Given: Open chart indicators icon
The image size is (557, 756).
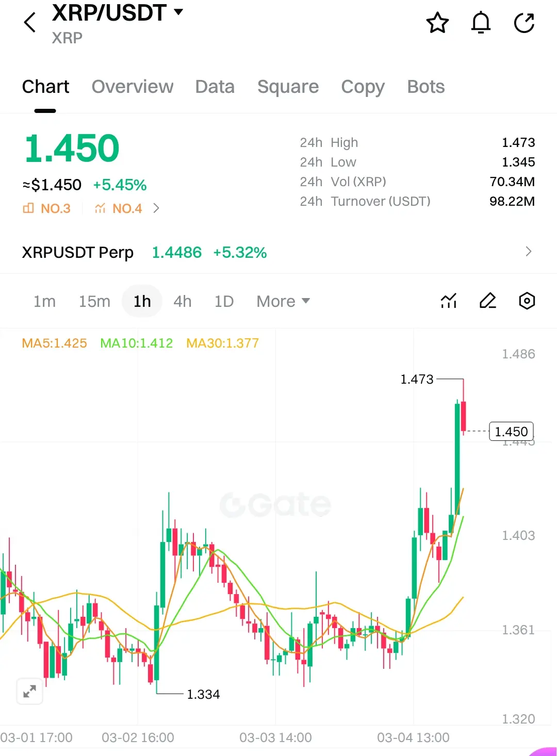Looking at the screenshot, I should [x=449, y=301].
